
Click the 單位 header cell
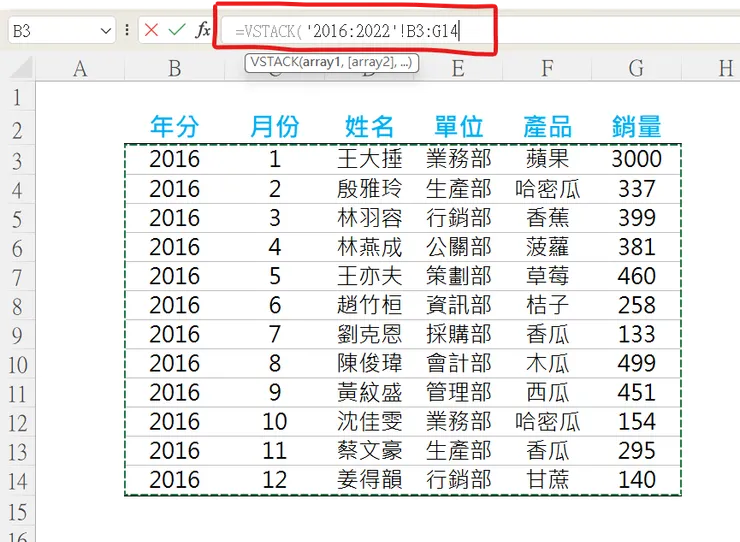coord(458,127)
